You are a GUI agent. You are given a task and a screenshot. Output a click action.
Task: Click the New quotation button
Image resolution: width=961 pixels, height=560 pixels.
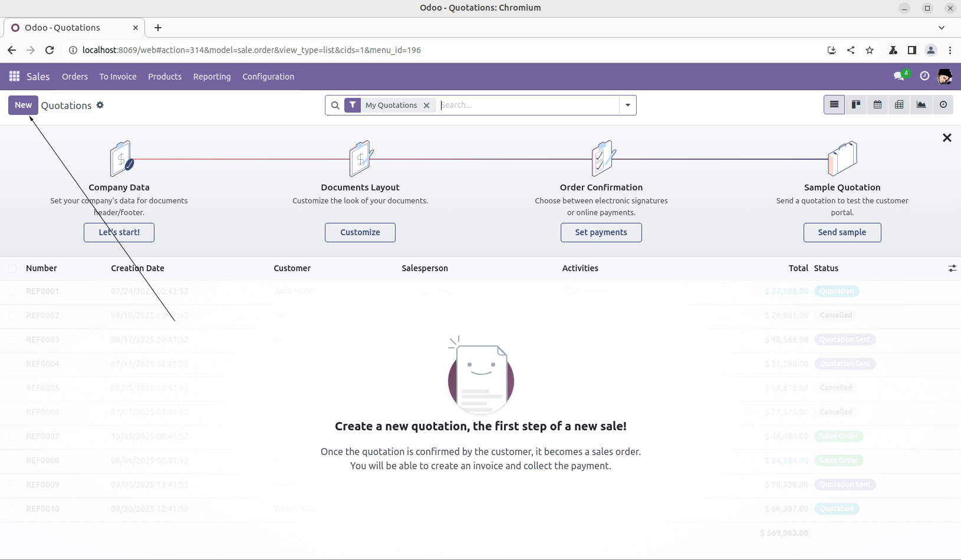coord(23,105)
